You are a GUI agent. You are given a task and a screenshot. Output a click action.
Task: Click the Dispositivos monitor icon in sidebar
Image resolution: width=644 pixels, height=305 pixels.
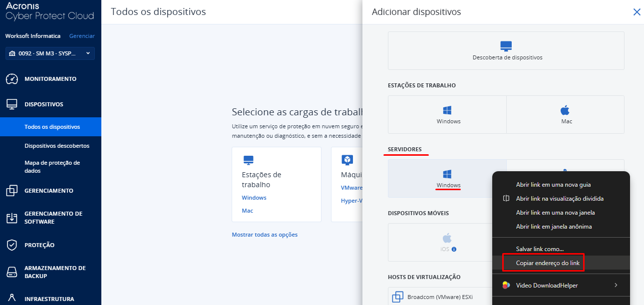pos(12,104)
